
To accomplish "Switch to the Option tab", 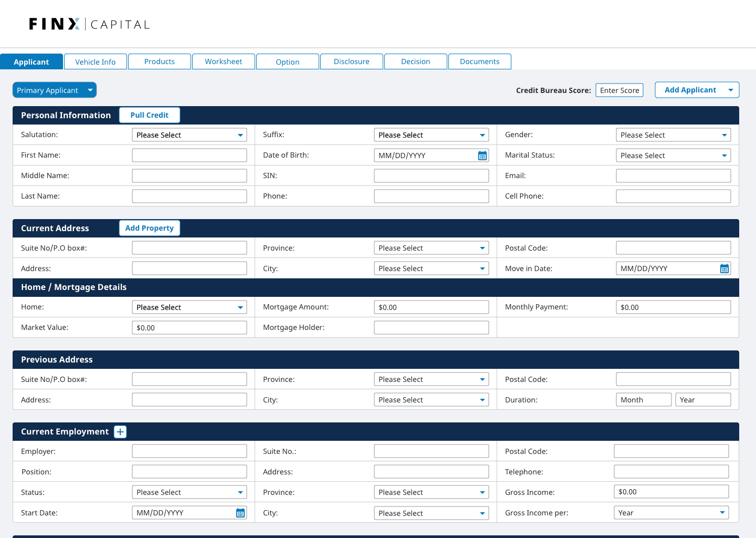I will 288,61.
